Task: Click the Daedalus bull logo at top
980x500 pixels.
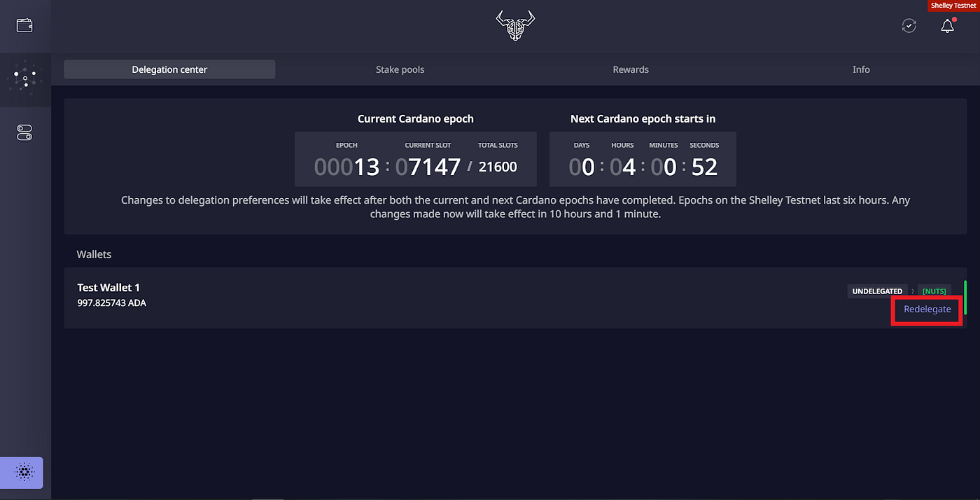Action: click(514, 26)
